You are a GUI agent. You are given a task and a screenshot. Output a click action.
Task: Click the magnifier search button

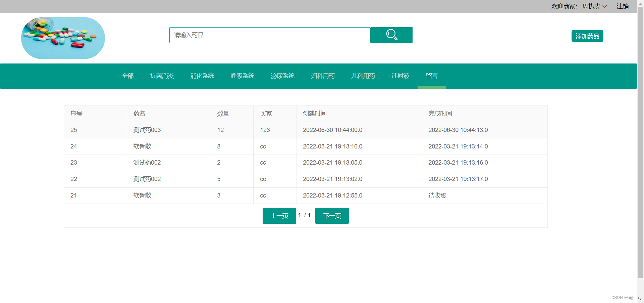391,35
